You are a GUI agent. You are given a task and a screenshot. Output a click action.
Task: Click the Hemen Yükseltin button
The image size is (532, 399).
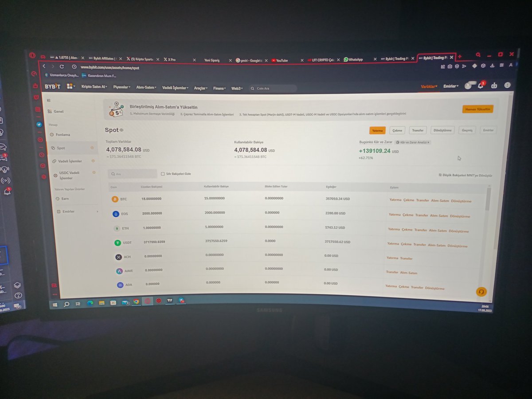(x=477, y=109)
